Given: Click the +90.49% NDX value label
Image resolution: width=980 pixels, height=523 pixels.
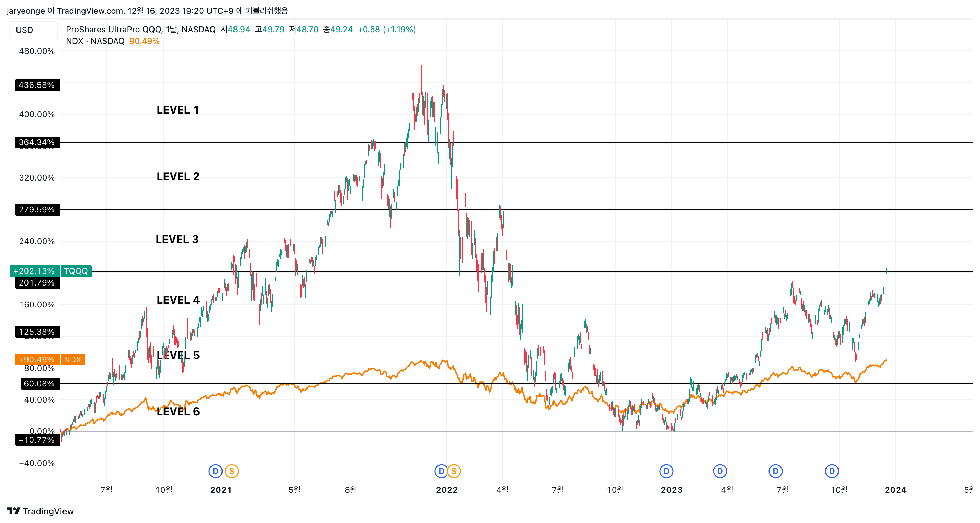Looking at the screenshot, I should (x=37, y=360).
